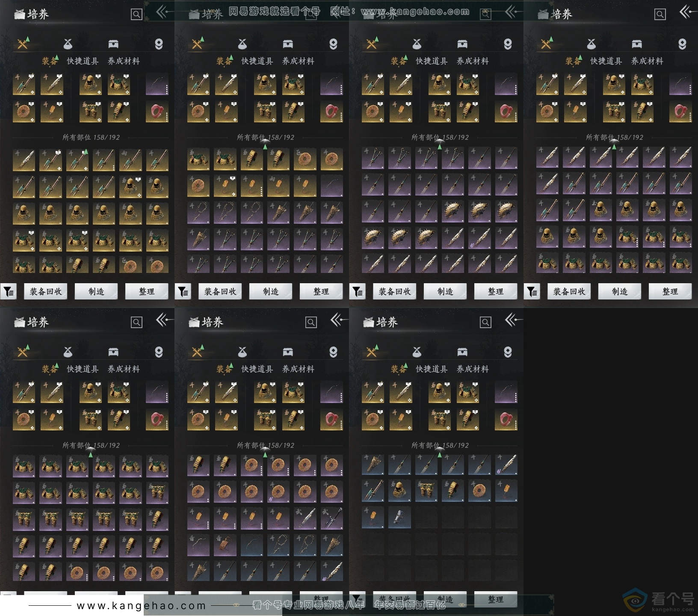
Task: Switch to the 养成材料 tab in the top-right panel
Action: (x=647, y=61)
